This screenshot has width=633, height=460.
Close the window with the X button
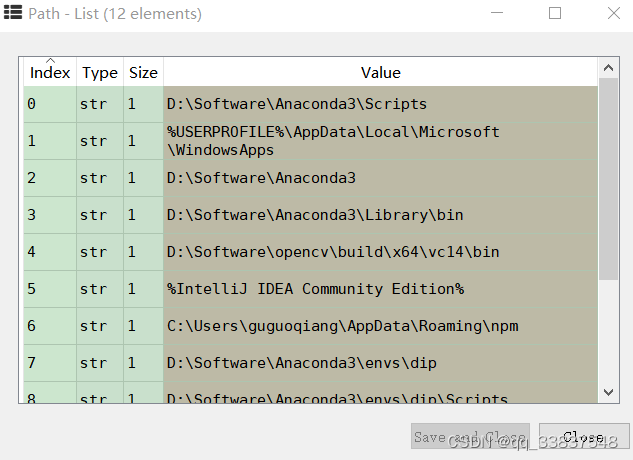point(614,13)
